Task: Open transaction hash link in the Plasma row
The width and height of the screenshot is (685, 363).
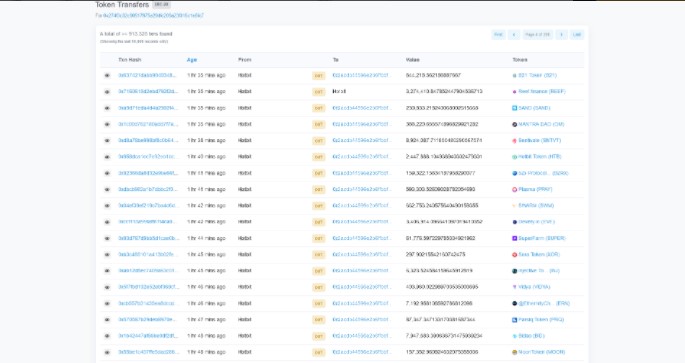Action: click(148, 190)
